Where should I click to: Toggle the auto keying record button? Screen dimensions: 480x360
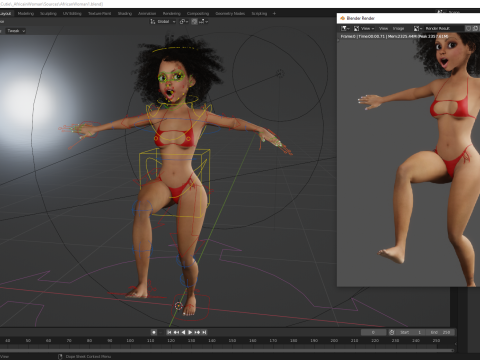(154, 332)
